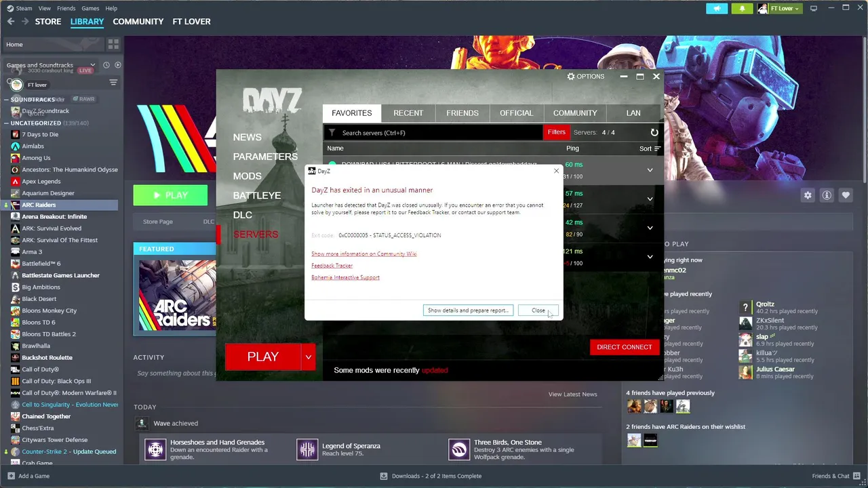Open the LIBRARY tab in Steam

tap(87, 22)
